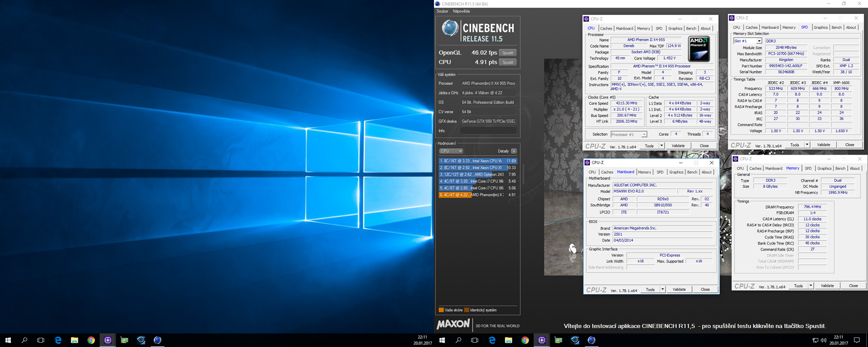Click the AMD Phenom II processor logo
The height and width of the screenshot is (347, 868).
coord(698,49)
